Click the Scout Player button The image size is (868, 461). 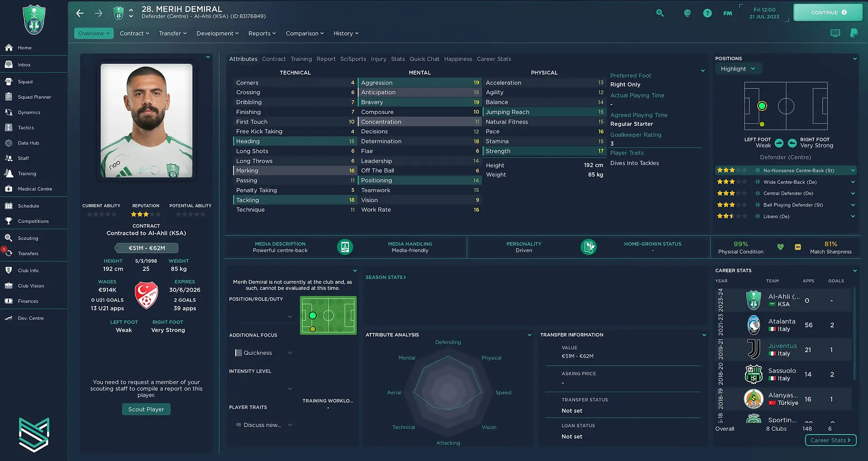(x=146, y=409)
